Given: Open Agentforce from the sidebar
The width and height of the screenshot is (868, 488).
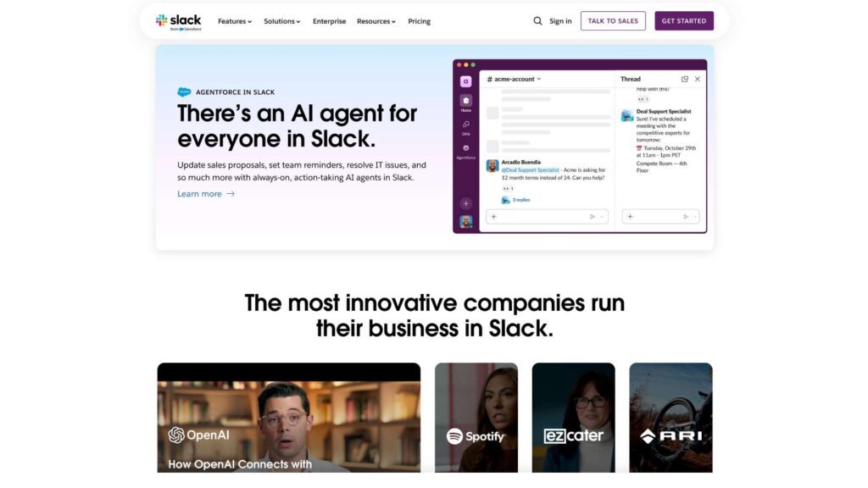Looking at the screenshot, I should click(x=466, y=147).
